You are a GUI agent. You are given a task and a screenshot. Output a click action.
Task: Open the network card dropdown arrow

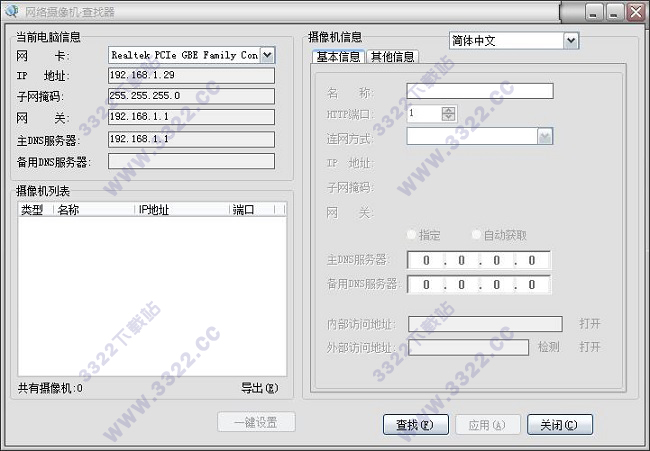point(267,55)
